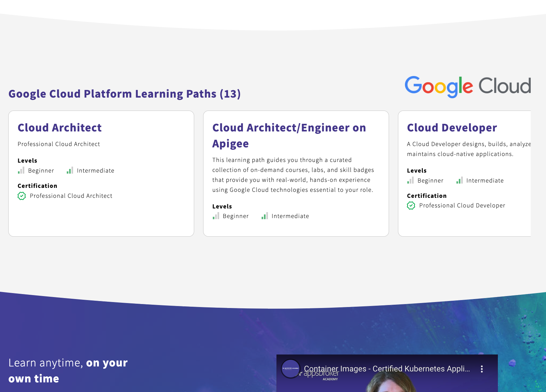The image size is (546, 392).
Task: Click the Apigee card description paragraph
Action: (293, 175)
